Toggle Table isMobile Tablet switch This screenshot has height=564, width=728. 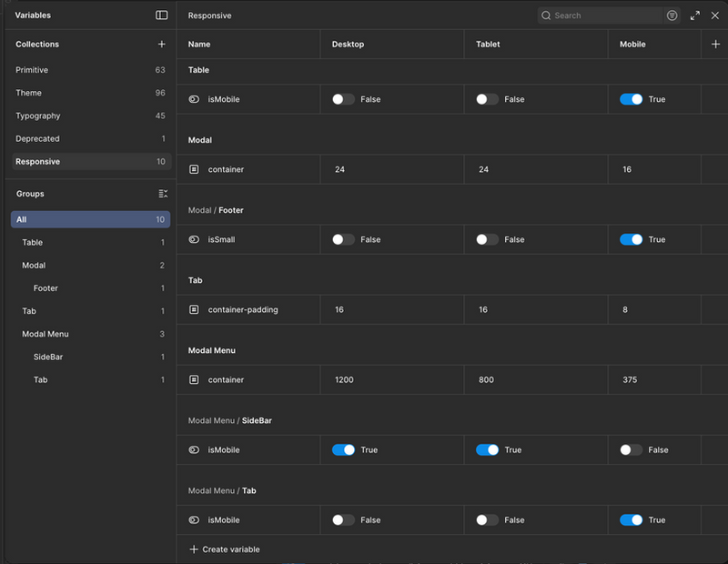click(487, 99)
